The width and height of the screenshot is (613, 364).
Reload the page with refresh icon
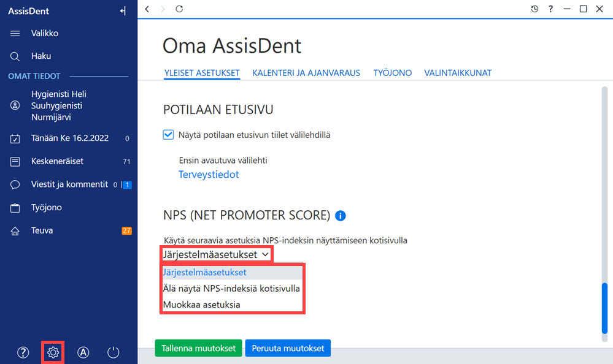tap(179, 9)
